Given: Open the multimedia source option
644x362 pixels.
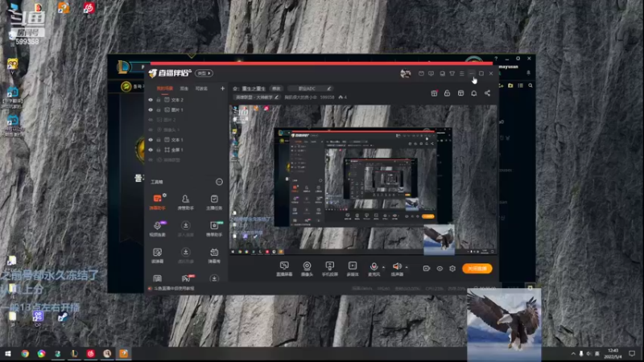Looking at the screenshot, I should [x=352, y=265].
